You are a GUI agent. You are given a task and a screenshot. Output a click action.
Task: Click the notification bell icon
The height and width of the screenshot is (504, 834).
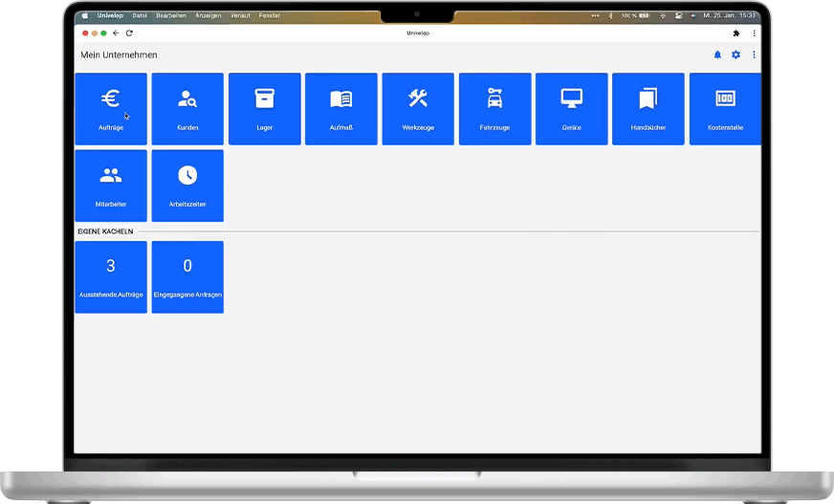coord(717,55)
